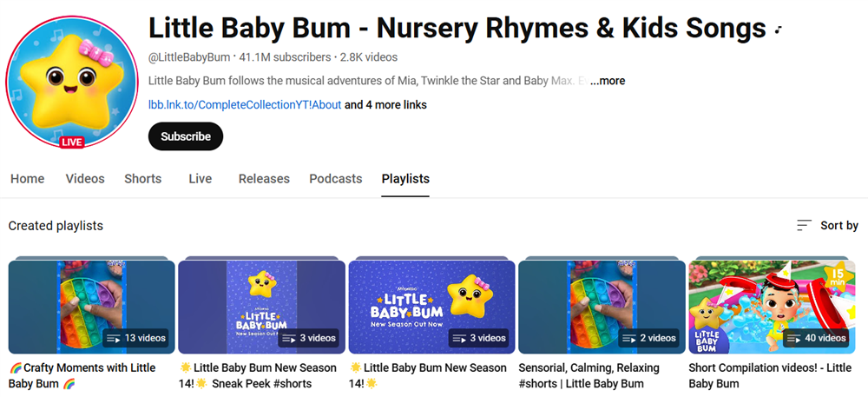The width and height of the screenshot is (868, 397).
Task: Click the '41.1M subscribers' text
Action: tap(285, 57)
